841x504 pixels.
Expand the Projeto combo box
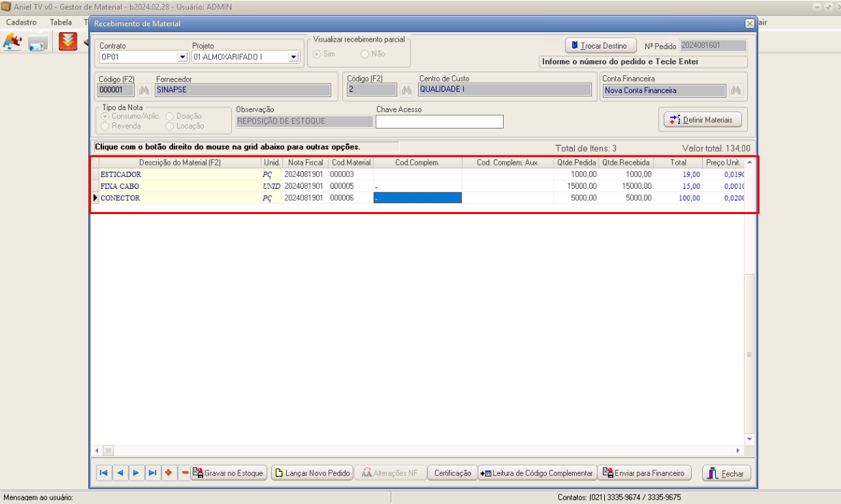coord(293,57)
